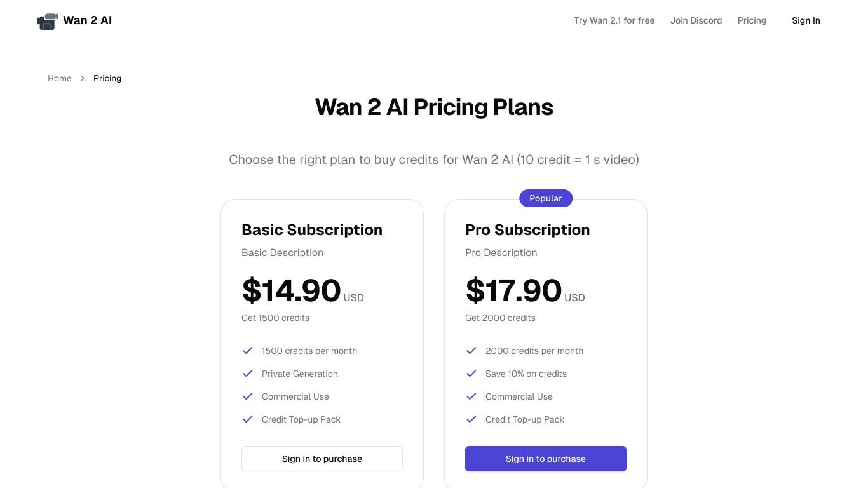Click the Popular badge on Pro plan
The width and height of the screenshot is (868, 488).
(546, 198)
